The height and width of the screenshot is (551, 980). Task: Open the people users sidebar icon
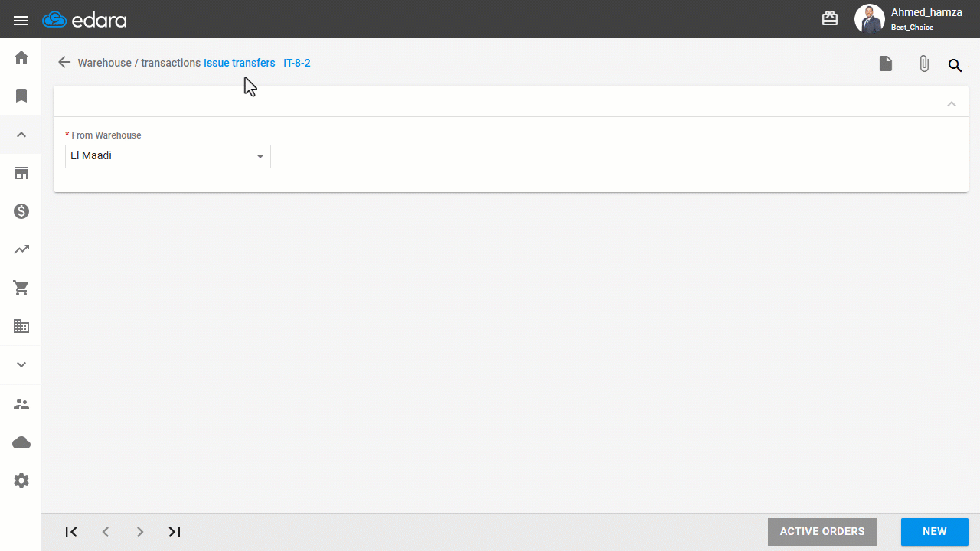pos(21,404)
